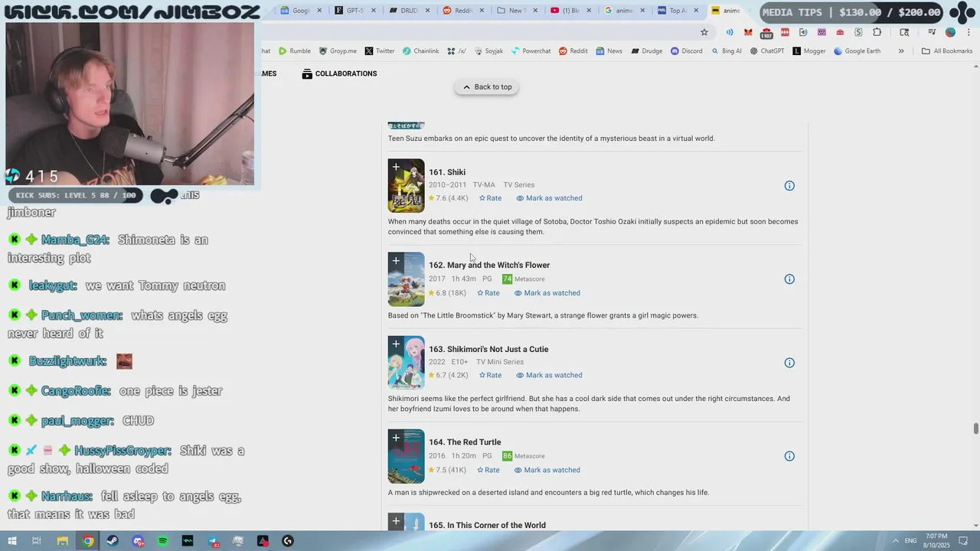The height and width of the screenshot is (551, 980).
Task: Mark Mary and the Witch's Flower as watched
Action: click(x=547, y=293)
